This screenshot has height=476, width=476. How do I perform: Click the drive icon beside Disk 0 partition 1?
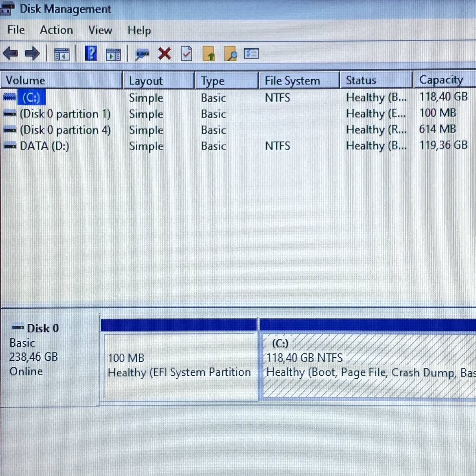click(x=10, y=114)
